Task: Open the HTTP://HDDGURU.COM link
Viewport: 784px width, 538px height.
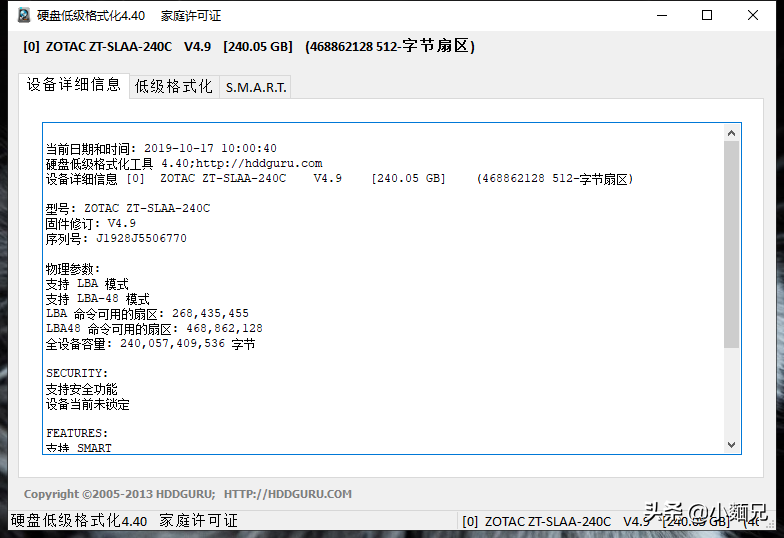Action: 288,494
